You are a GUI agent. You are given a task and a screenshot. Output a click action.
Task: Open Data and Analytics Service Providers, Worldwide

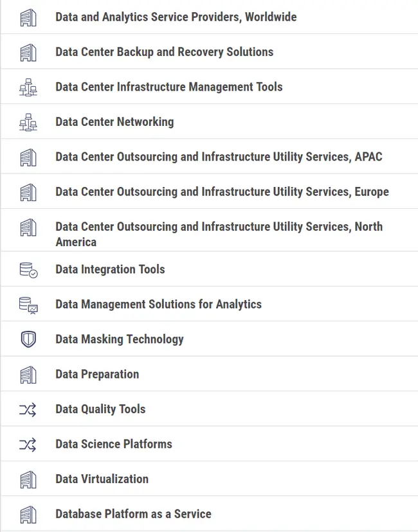coord(176,17)
